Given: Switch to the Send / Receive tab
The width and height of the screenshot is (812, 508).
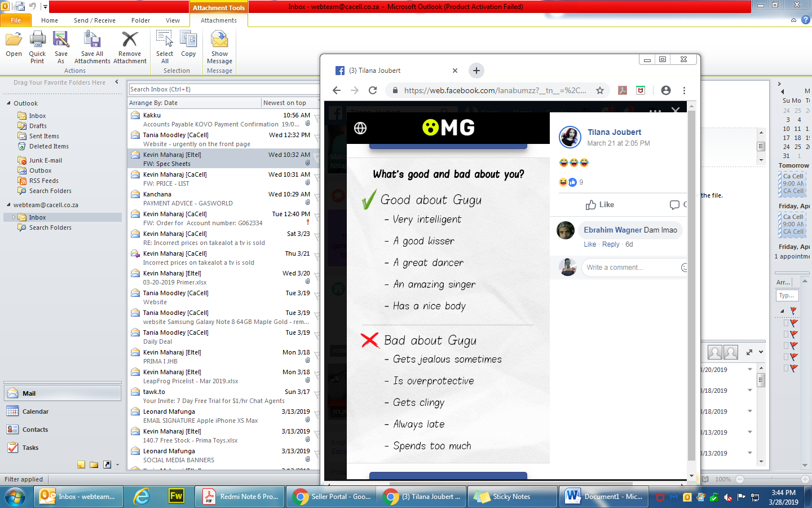Looking at the screenshot, I should (x=94, y=20).
